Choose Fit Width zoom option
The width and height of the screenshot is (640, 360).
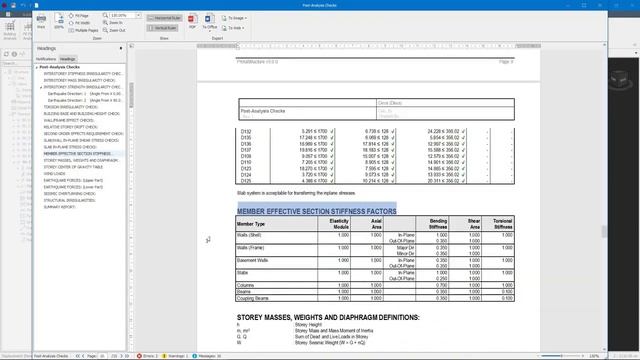coord(79,23)
